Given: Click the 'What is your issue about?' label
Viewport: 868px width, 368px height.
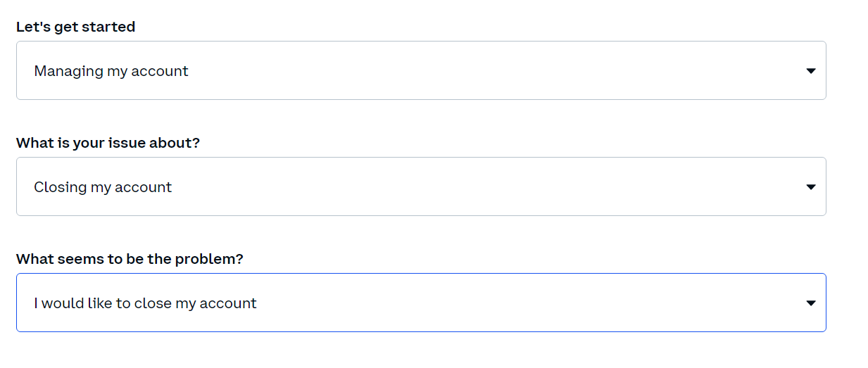Looking at the screenshot, I should point(108,143).
